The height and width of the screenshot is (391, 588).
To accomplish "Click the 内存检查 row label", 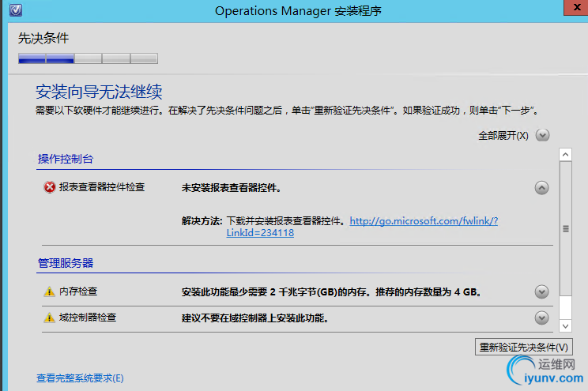I will tap(78, 291).
